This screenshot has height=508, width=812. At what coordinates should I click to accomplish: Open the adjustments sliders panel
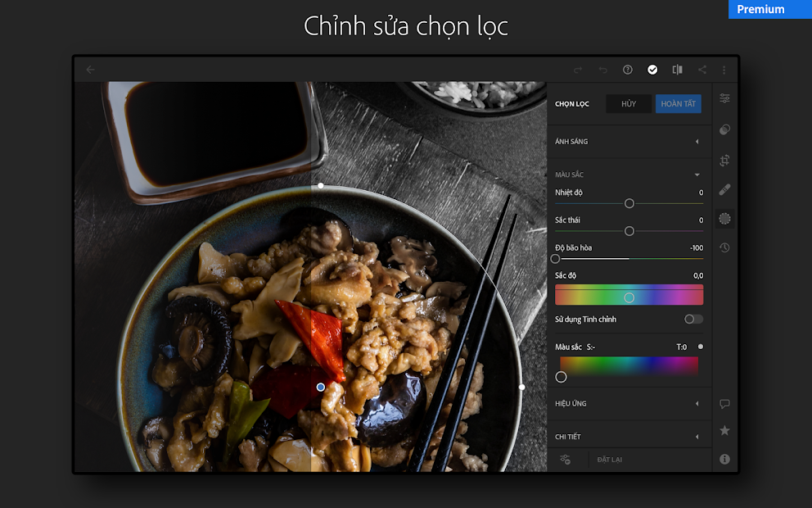[x=724, y=98]
